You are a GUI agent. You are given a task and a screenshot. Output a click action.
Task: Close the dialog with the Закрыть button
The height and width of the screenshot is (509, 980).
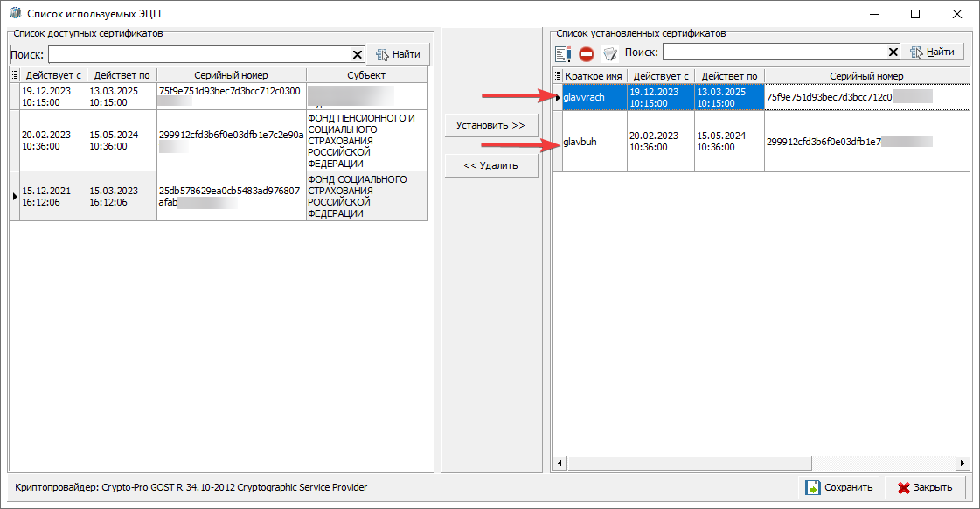(926, 488)
